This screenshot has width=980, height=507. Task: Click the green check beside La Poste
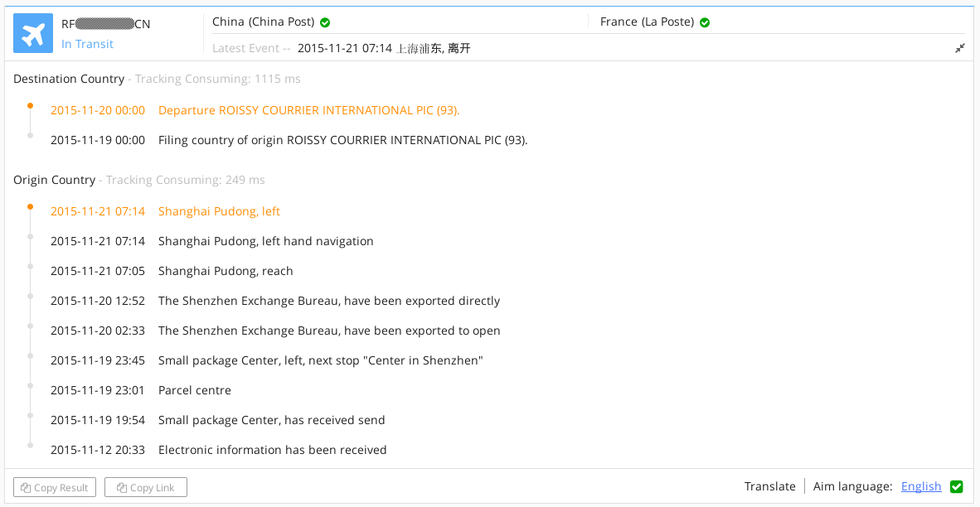pyautogui.click(x=705, y=22)
